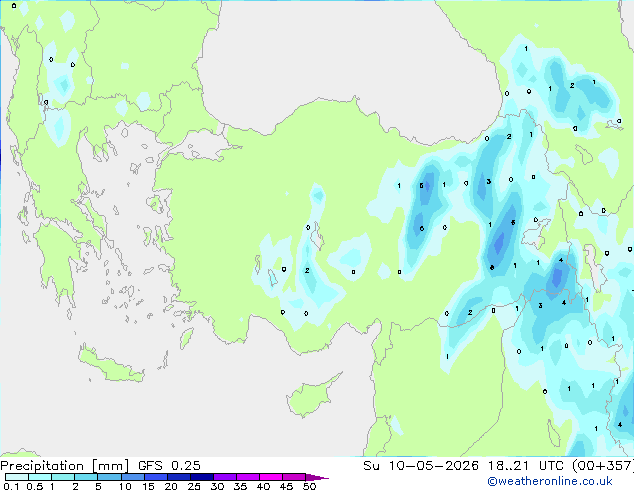Click the above-50 legend arrow tip

tap(317, 477)
